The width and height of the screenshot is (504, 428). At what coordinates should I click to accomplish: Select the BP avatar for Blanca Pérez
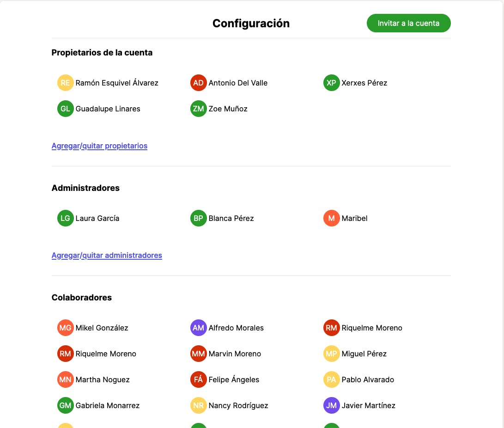pyautogui.click(x=199, y=219)
